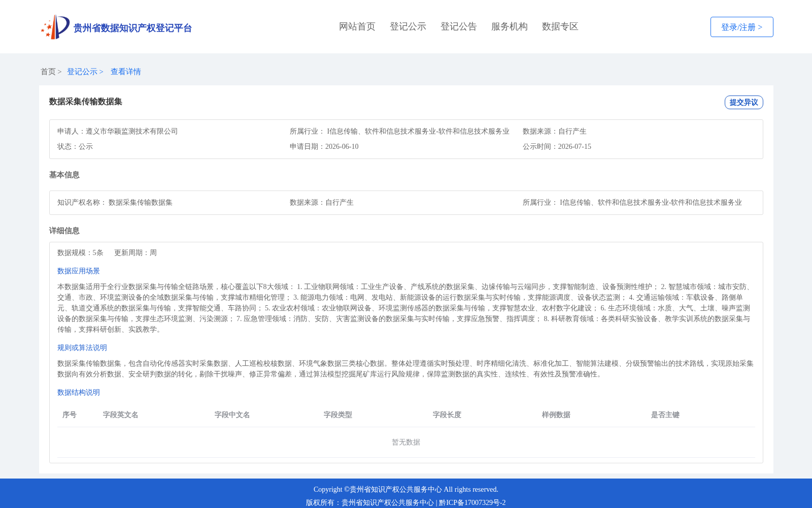The width and height of the screenshot is (812, 508).
Task: Click the 数据结构说明 heading
Action: tap(79, 392)
